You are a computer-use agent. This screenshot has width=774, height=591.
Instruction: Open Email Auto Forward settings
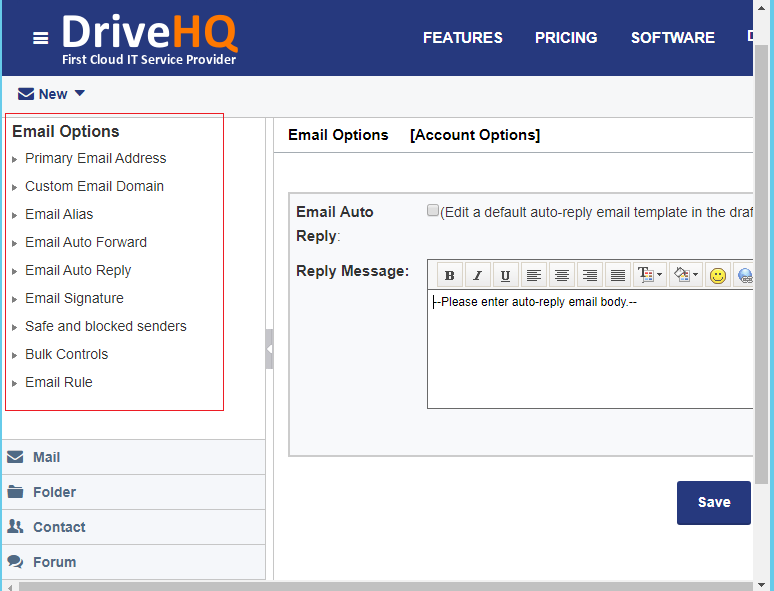(x=86, y=242)
